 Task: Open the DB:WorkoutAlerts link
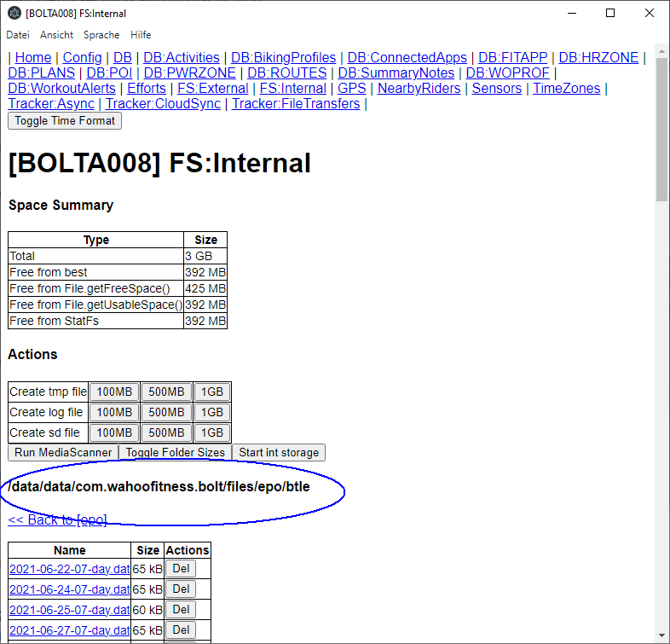point(61,88)
